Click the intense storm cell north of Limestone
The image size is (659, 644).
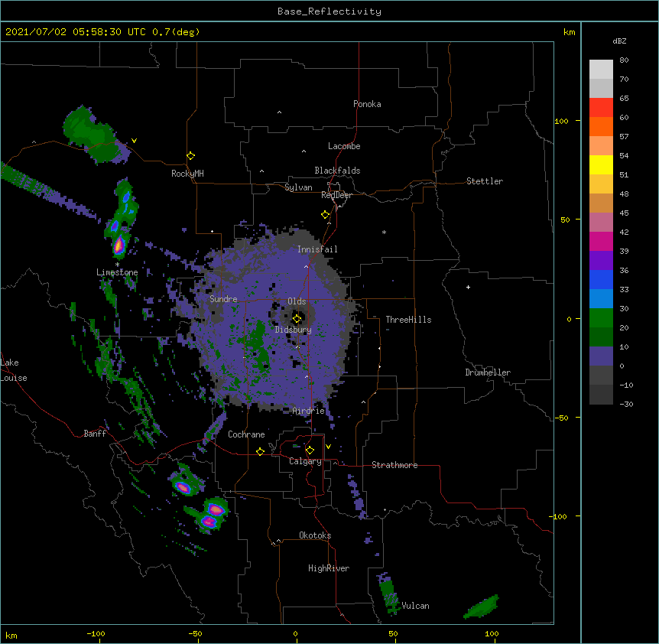point(119,246)
